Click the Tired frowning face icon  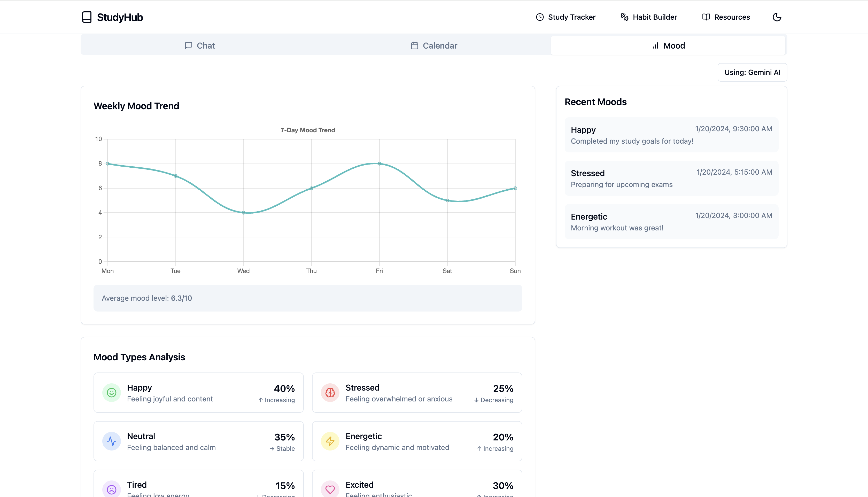pyautogui.click(x=111, y=489)
